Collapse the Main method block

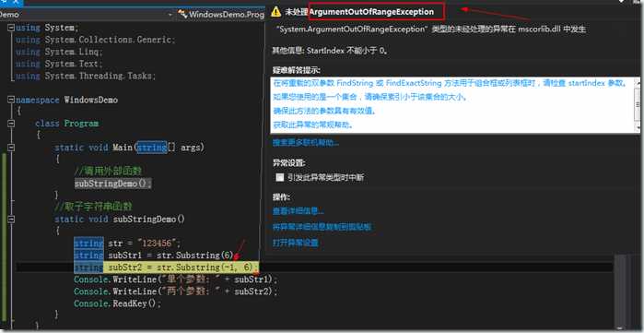coord(11,148)
